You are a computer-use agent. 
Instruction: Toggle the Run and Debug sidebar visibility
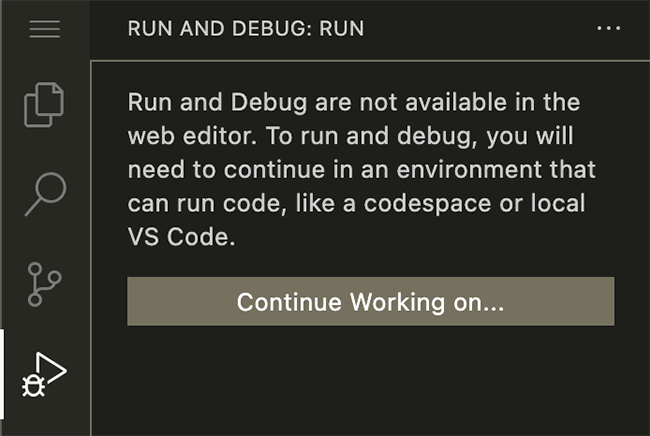pyautogui.click(x=44, y=375)
